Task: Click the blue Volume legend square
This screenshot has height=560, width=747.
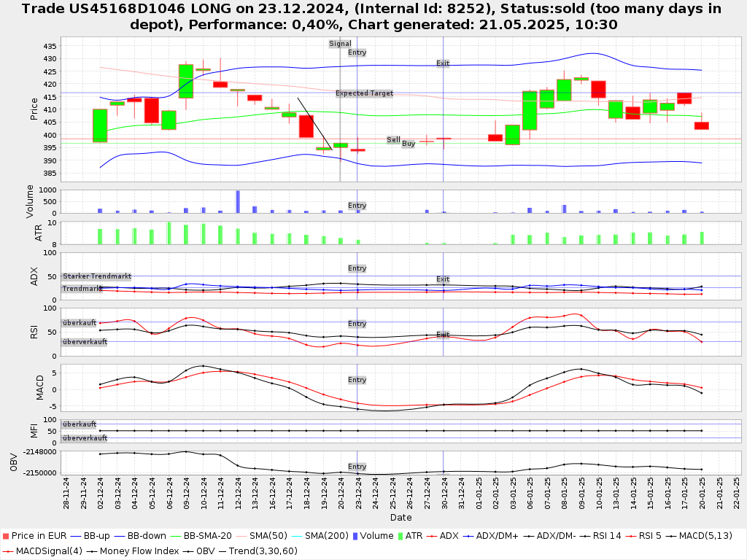Action: click(355, 536)
